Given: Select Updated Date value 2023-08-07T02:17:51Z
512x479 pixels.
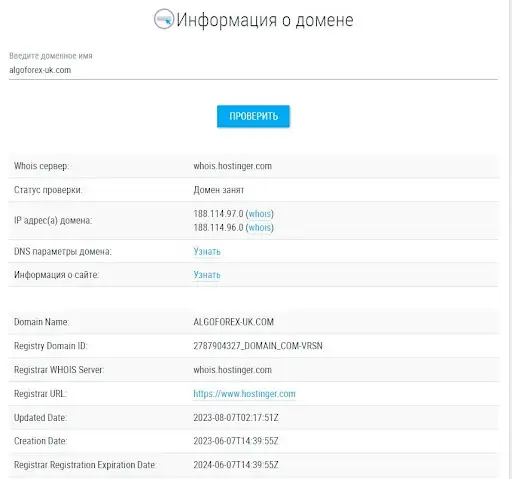Looking at the screenshot, I should [x=236, y=418].
